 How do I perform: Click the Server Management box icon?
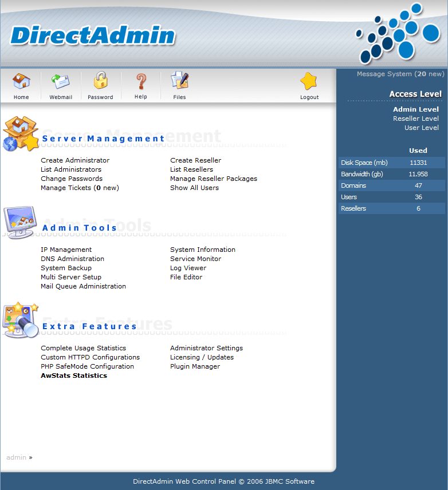point(21,134)
